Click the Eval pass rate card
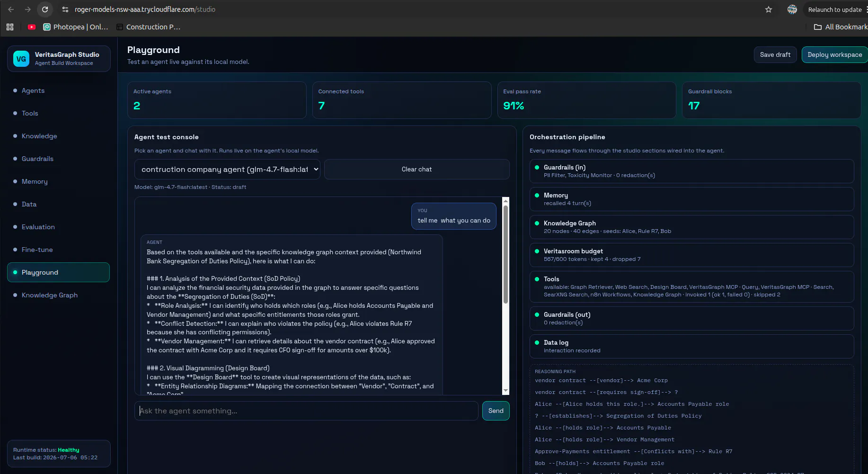Screen dimensions: 868x474 coord(586,100)
